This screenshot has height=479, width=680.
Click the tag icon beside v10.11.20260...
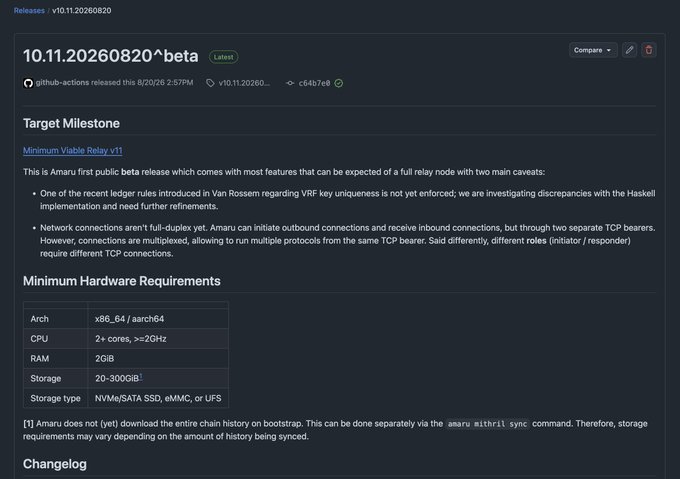pyautogui.click(x=210, y=83)
